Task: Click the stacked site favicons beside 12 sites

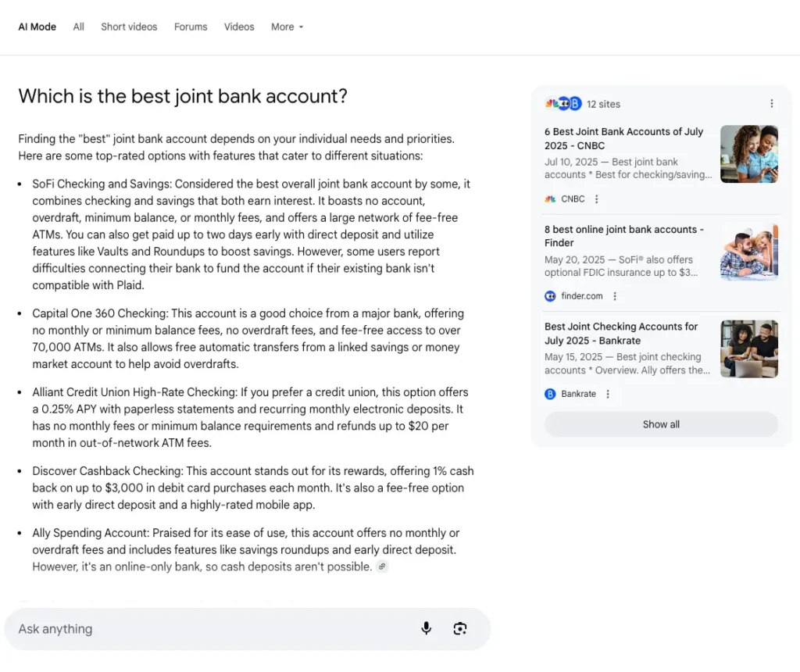Action: click(x=563, y=104)
